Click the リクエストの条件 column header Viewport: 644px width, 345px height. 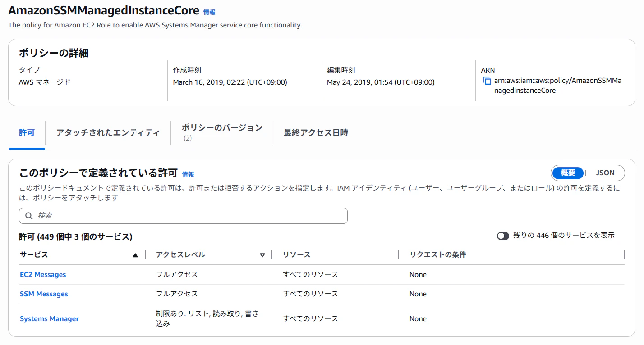pos(437,255)
